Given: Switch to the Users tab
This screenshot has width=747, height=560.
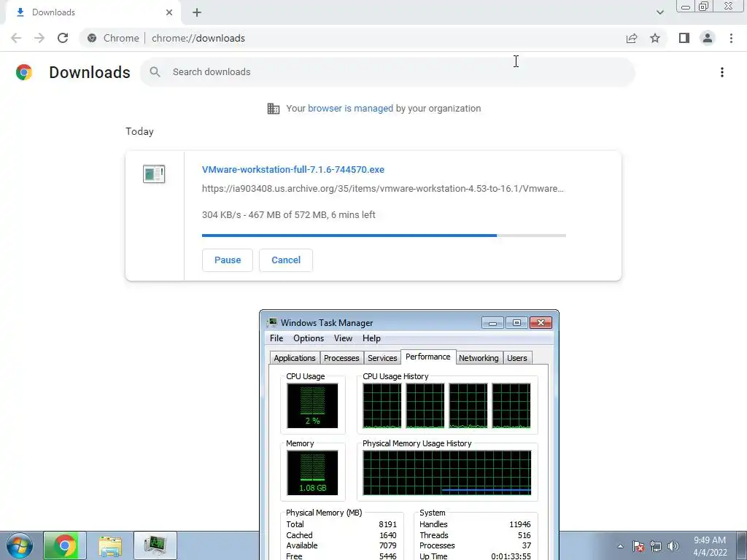Looking at the screenshot, I should [517, 358].
